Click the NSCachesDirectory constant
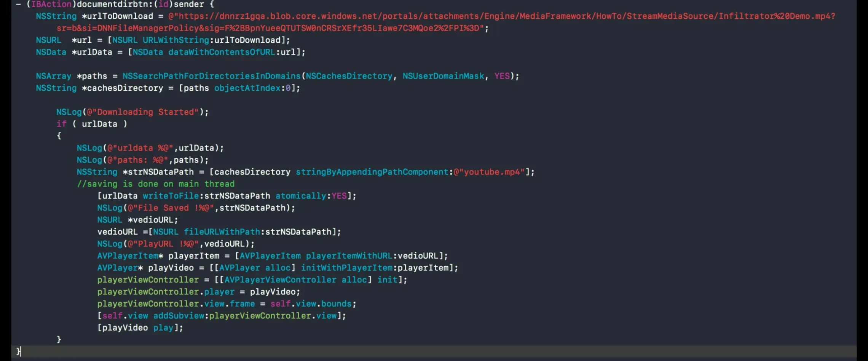 (349, 76)
